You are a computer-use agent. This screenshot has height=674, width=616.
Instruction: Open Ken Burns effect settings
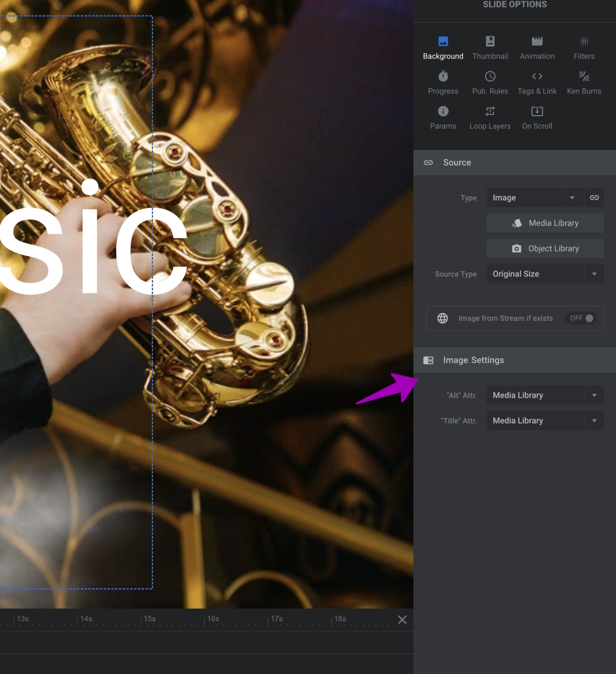[584, 83]
